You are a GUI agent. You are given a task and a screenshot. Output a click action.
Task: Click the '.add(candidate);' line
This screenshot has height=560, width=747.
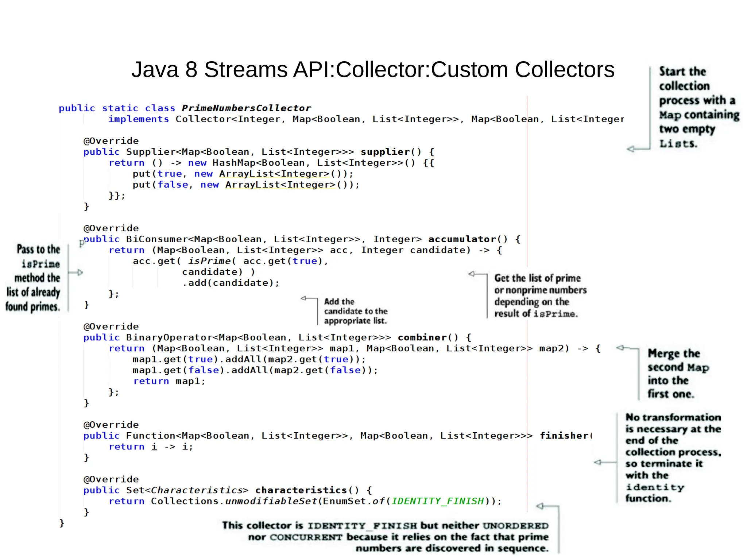[x=231, y=283]
